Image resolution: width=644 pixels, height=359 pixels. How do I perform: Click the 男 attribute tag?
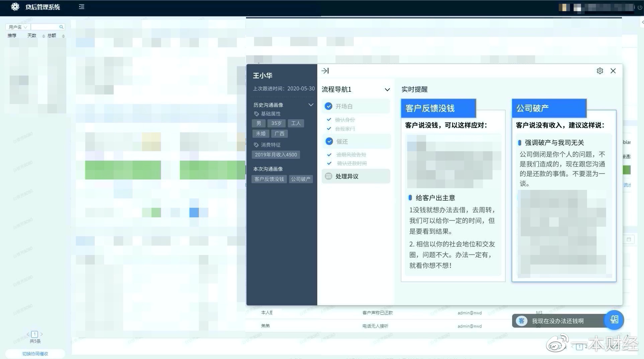coord(258,123)
